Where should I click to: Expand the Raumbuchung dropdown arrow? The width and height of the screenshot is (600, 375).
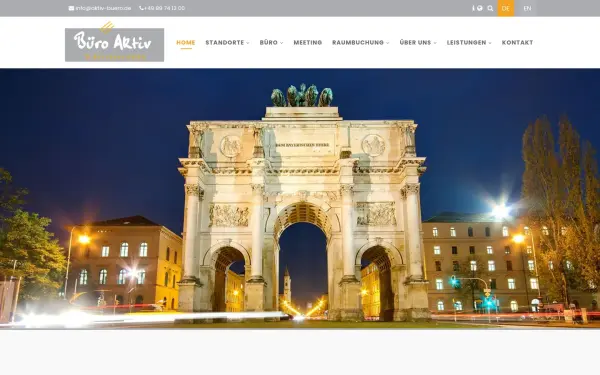[388, 43]
